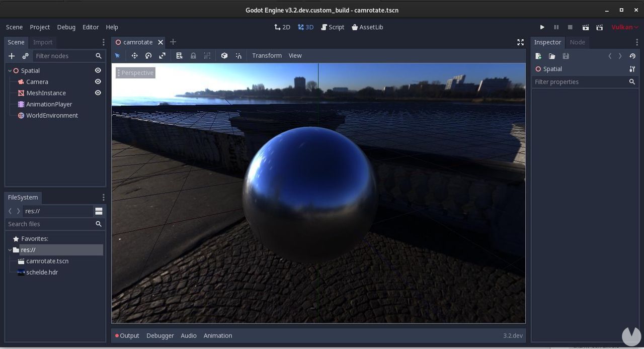The image size is (644, 349).
Task: Select the Move mode tool in viewport toolbar
Action: tap(134, 56)
